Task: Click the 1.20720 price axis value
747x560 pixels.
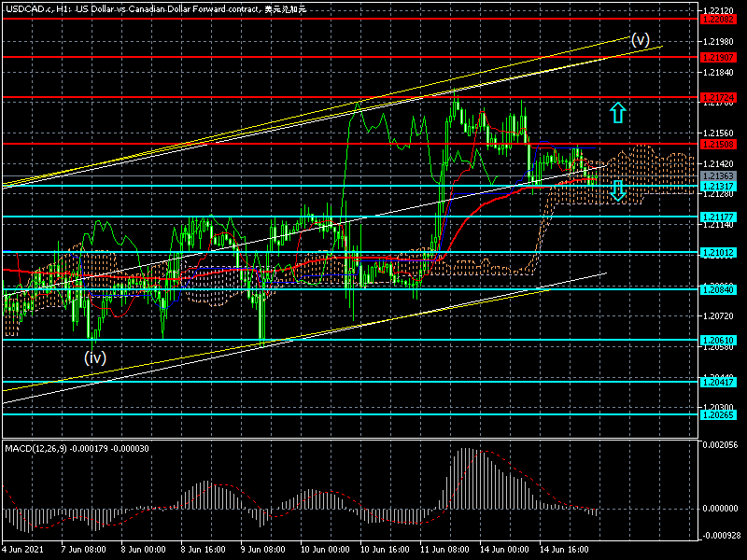Action: 718,315
